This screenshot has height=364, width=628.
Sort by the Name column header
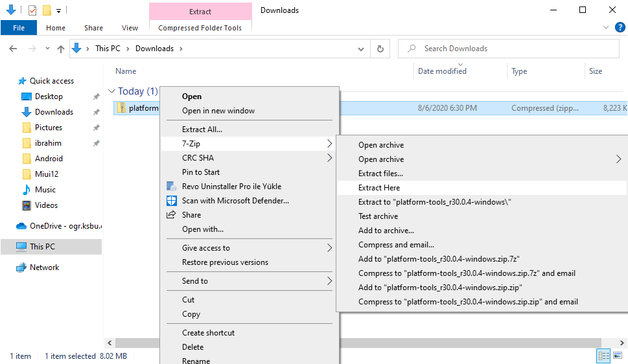pos(126,71)
